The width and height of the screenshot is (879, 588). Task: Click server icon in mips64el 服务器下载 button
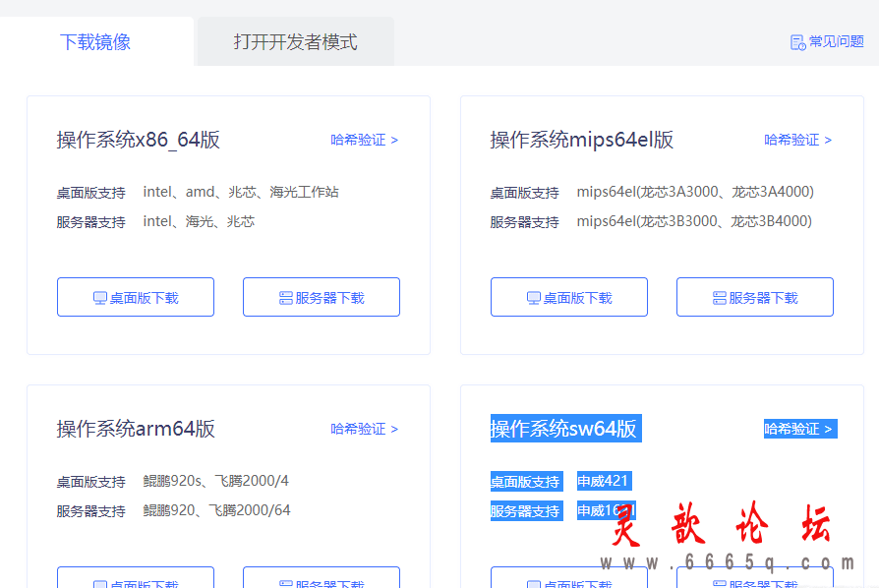[x=720, y=298]
